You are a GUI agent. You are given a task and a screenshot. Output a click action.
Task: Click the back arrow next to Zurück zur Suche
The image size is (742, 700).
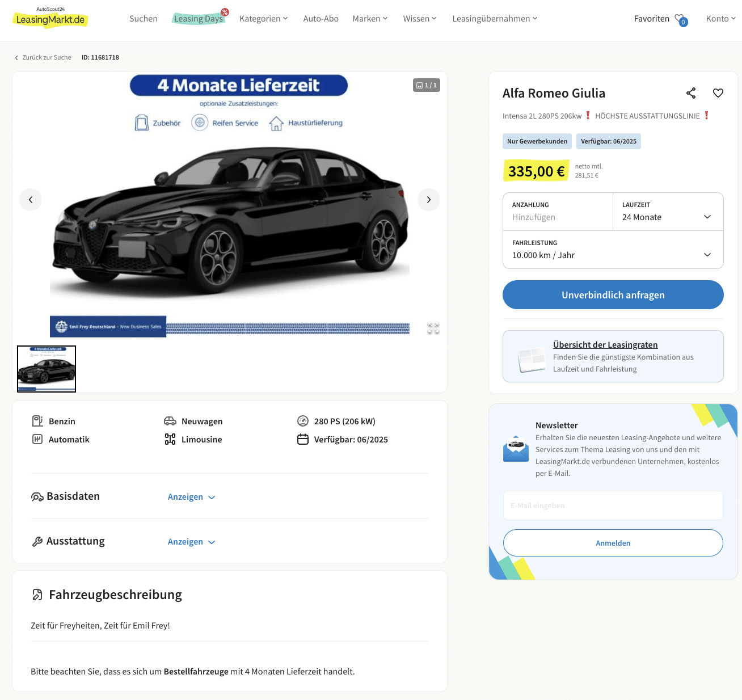[16, 58]
